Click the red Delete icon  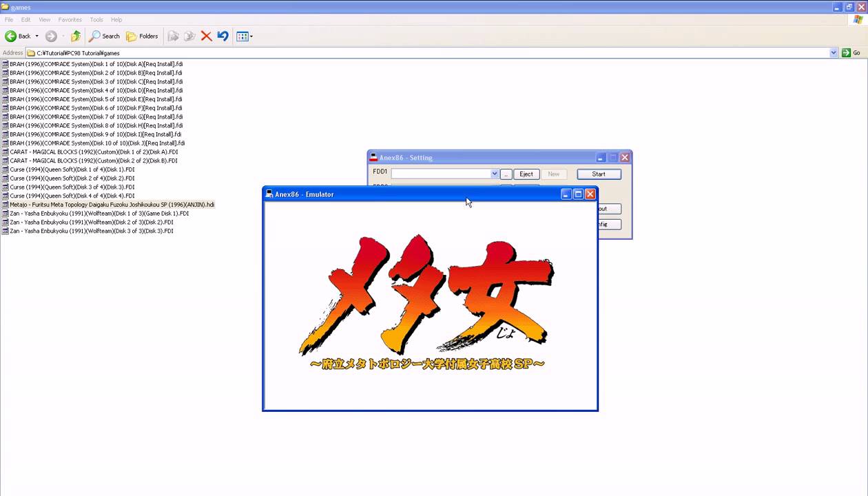(x=206, y=36)
